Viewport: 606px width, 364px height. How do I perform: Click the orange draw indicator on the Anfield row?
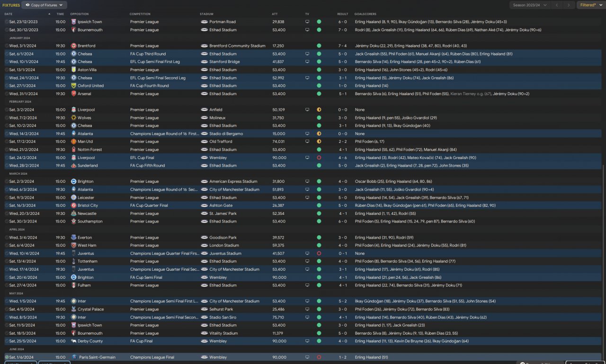point(319,110)
